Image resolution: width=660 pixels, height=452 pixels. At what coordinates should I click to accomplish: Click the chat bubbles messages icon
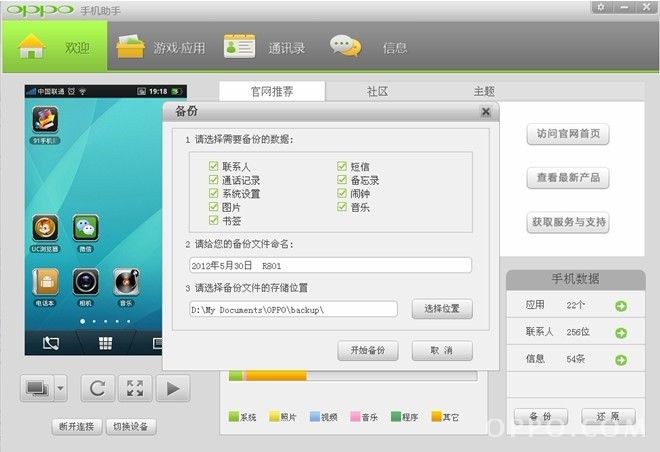point(346,46)
